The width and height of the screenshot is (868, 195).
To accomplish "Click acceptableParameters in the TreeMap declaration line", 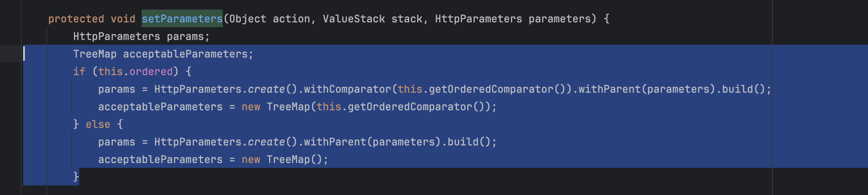I will [x=185, y=54].
